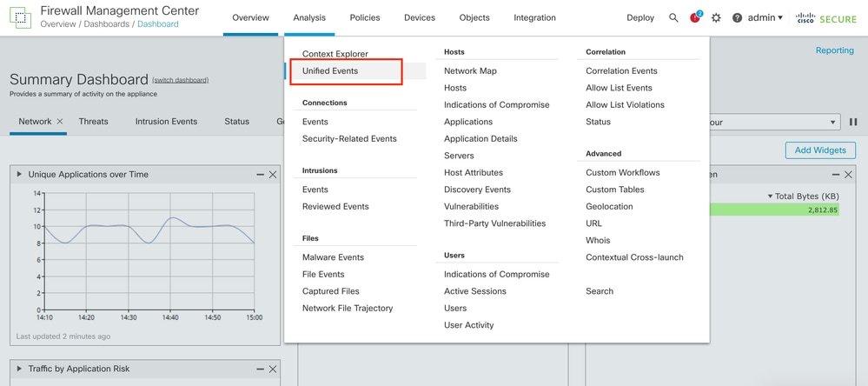Open the search magnifier icon
The image size is (868, 386).
673,17
